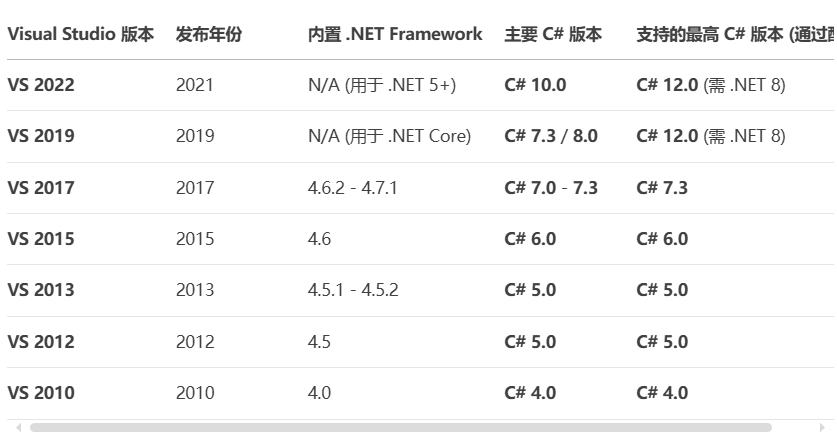Viewport: 837px width, 439px height.
Task: Click the horizontal scrollbar thumb
Action: [x=400, y=428]
